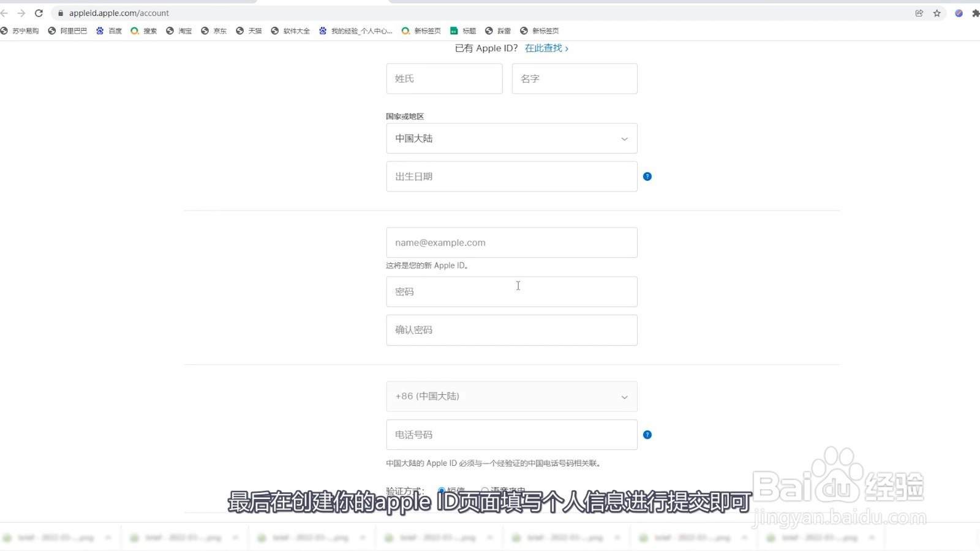Open the 踩雷 bookmark
Screen dimensions: 980x551
(x=498, y=31)
